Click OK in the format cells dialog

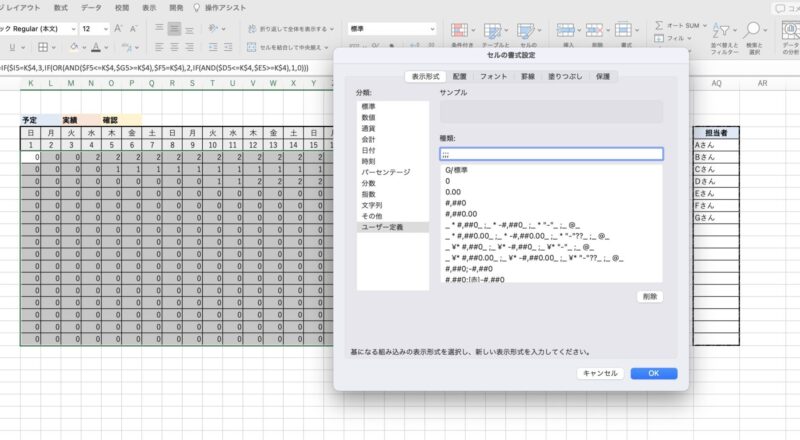(654, 374)
